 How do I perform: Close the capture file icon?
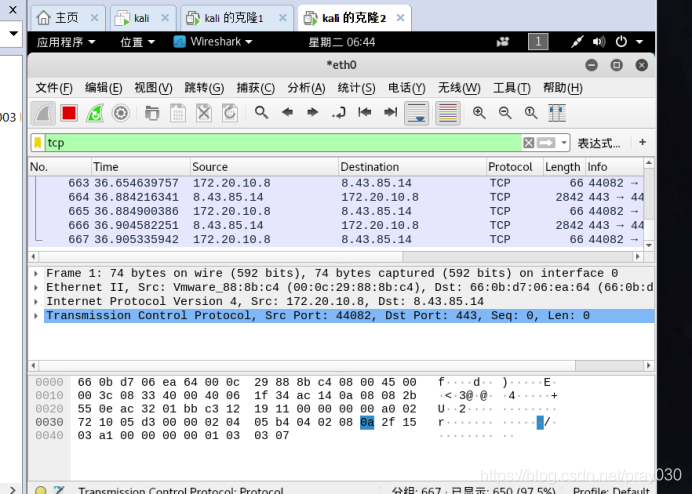tap(204, 113)
